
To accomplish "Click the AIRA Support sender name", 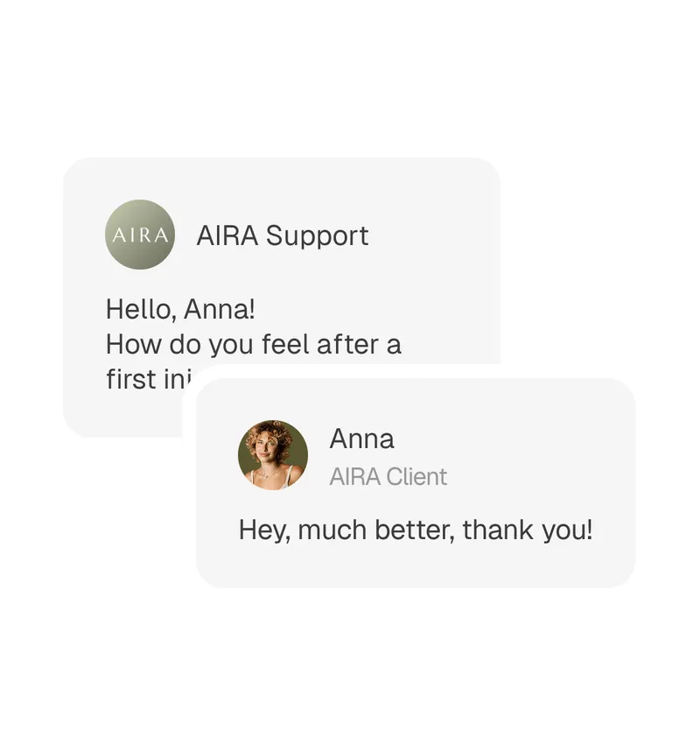I will [282, 235].
